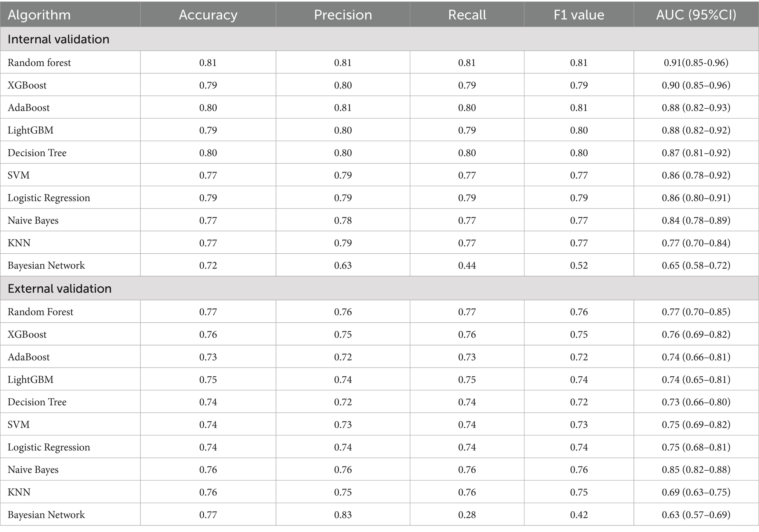Click the Random forest label under Internal validation
This screenshot has height=532, width=759.
(39, 63)
